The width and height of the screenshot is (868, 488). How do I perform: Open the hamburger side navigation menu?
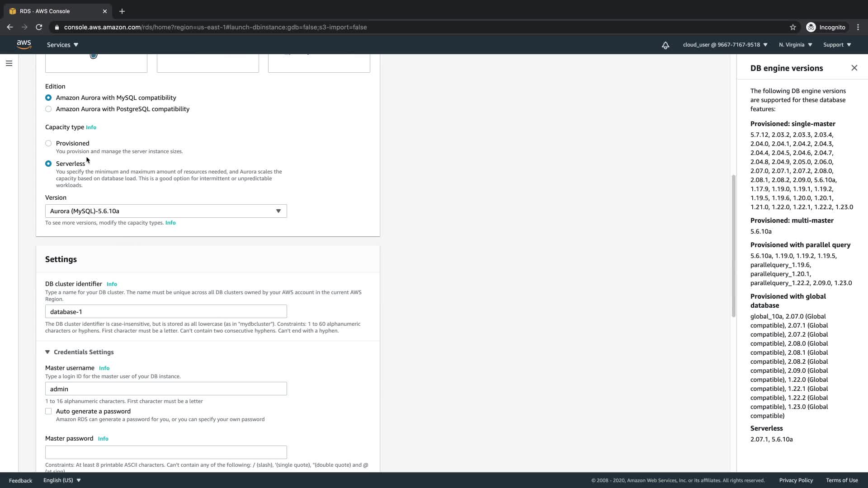(9, 63)
